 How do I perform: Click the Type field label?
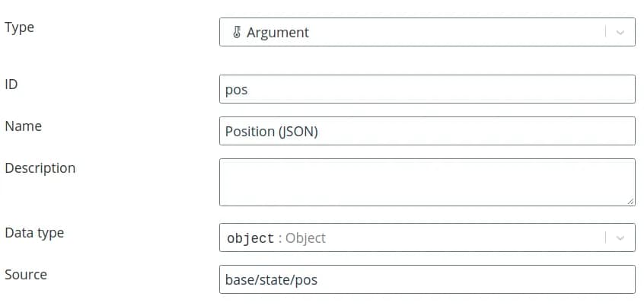point(20,27)
